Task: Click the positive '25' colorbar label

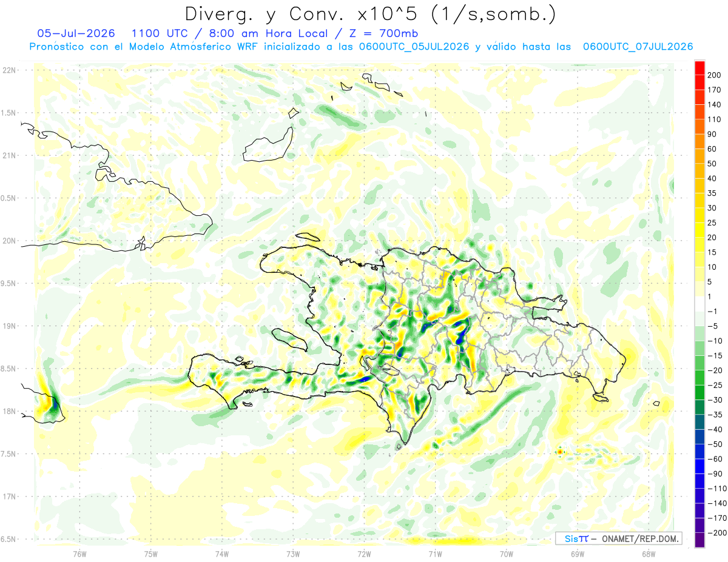Action: click(712, 222)
